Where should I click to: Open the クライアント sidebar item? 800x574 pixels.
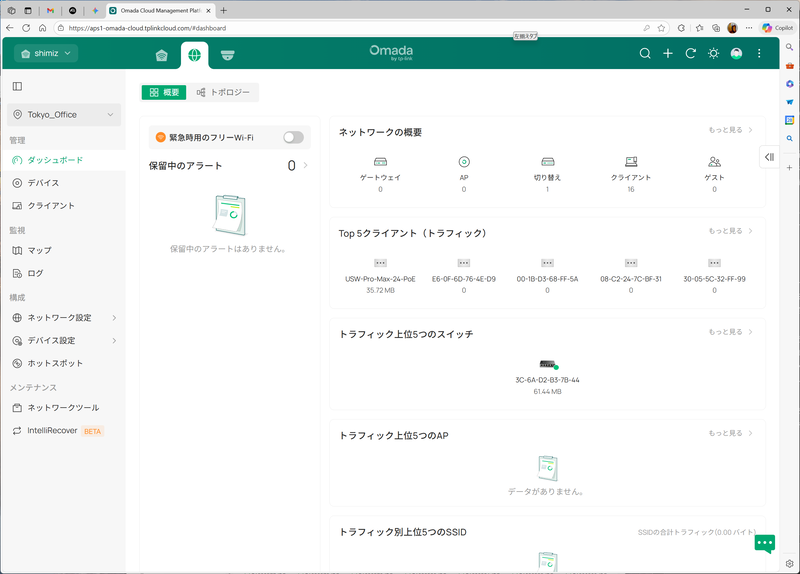(x=62, y=206)
